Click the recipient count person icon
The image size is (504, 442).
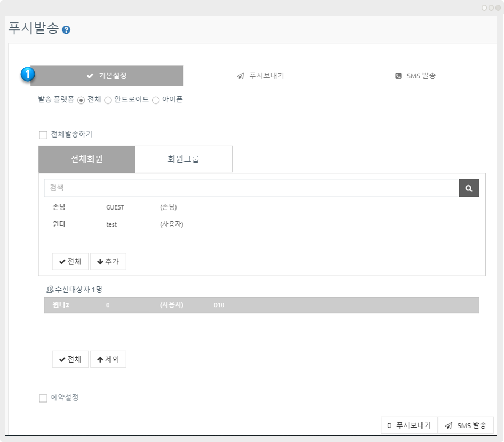[50, 290]
